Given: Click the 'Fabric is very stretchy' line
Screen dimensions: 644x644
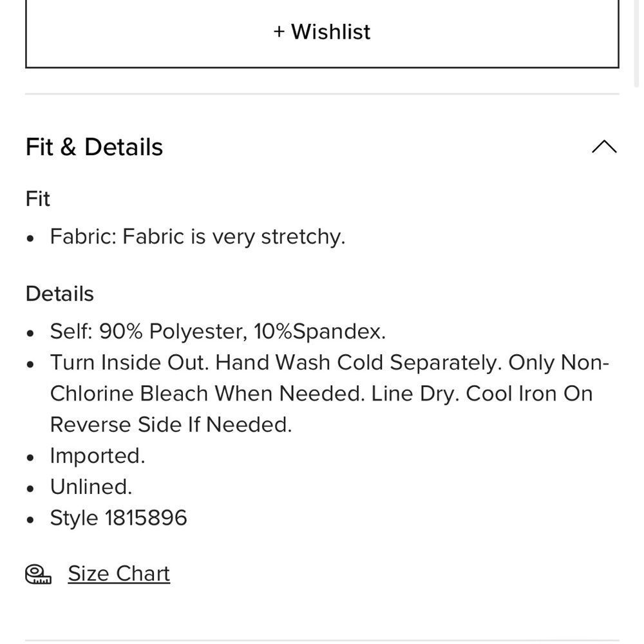Looking at the screenshot, I should [x=198, y=236].
